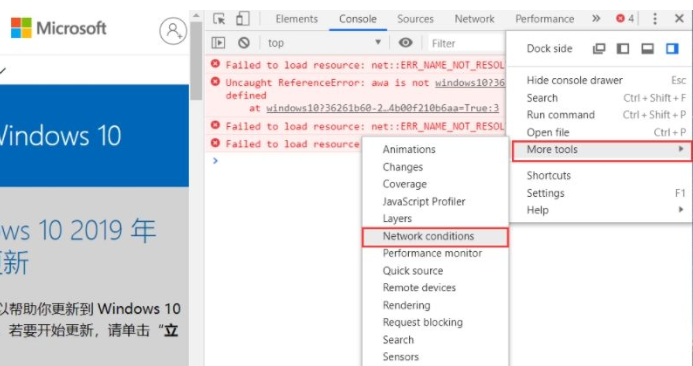Screen dimensions: 693x366
Task: Click the Microsoft account sign-in icon
Action: tap(173, 30)
